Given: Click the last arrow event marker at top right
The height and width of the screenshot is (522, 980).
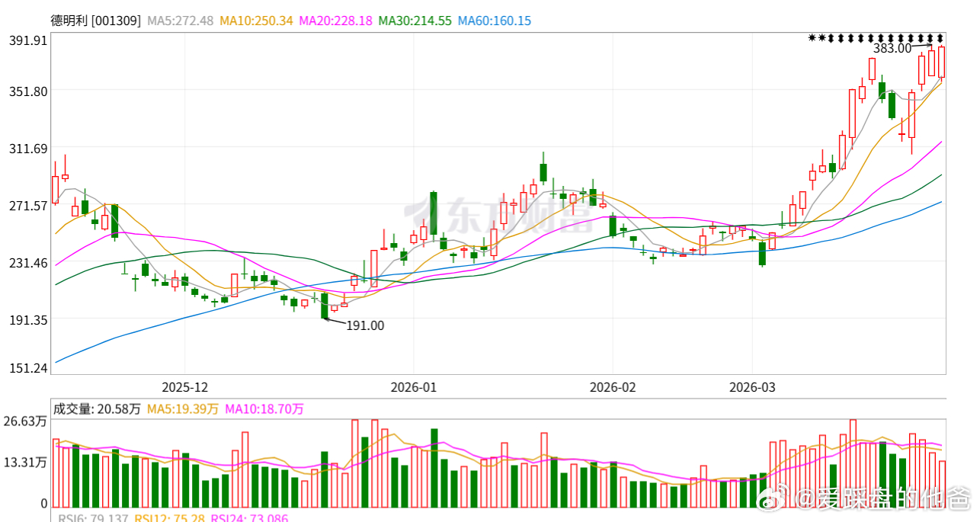Looking at the screenshot, I should click(x=940, y=37).
